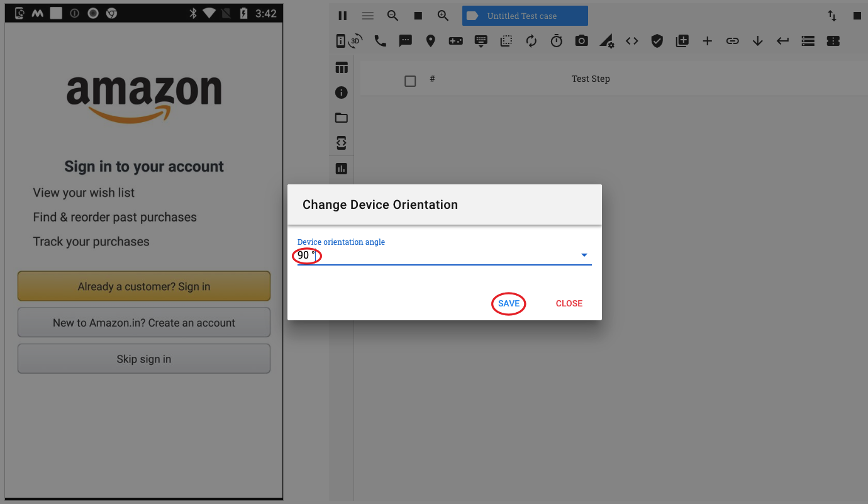Click the rotate sync arrows icon
The height and width of the screenshot is (504, 868).
(531, 41)
